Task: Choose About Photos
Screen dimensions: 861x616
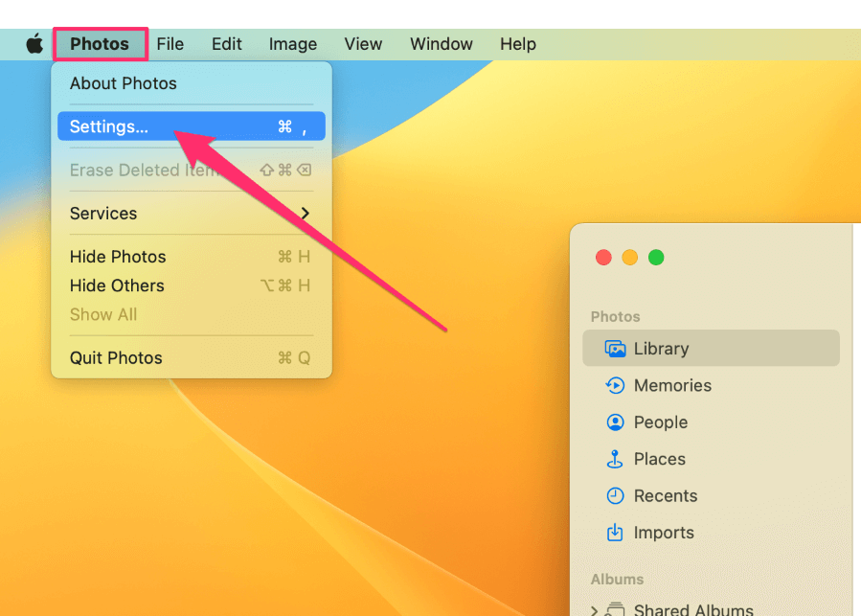Action: tap(192, 83)
